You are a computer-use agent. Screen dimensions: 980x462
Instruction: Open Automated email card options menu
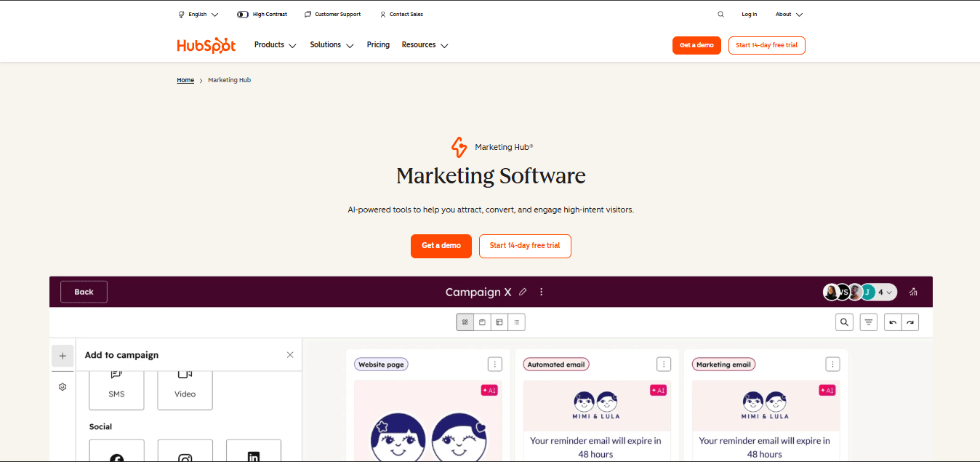coord(664,364)
